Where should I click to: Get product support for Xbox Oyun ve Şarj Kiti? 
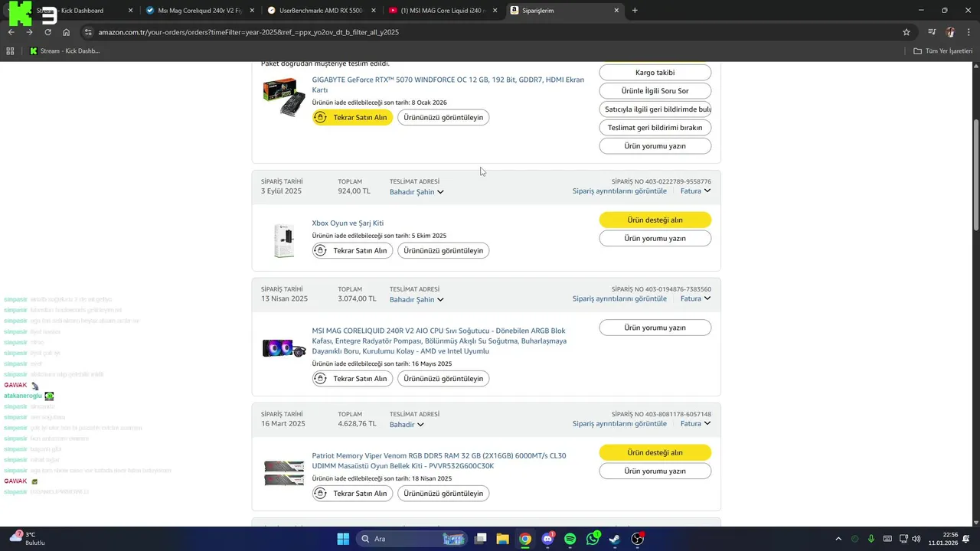[x=655, y=220]
